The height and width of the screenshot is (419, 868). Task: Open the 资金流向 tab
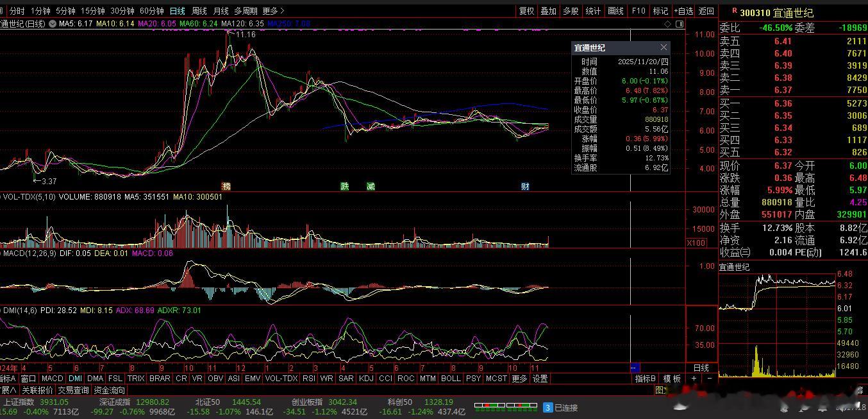click(x=110, y=390)
